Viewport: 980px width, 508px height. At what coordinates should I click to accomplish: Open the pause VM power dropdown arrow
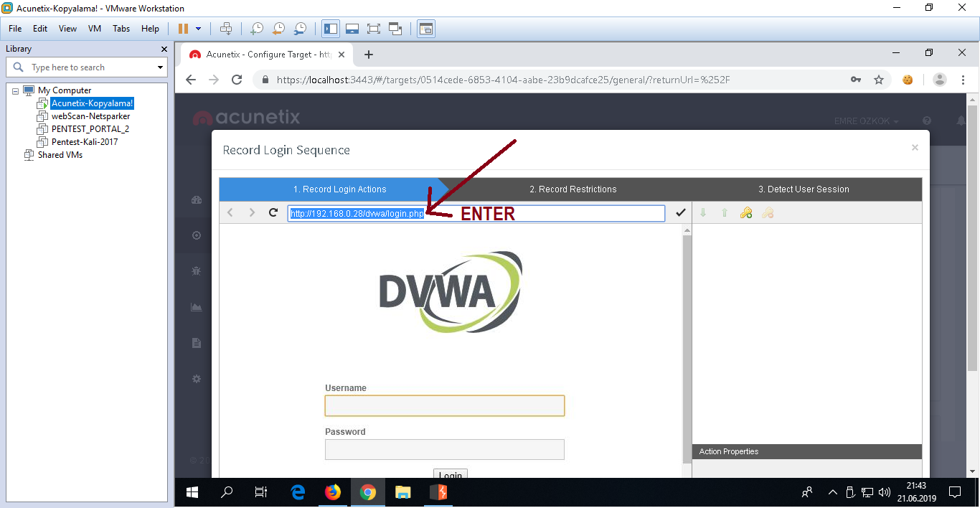(199, 29)
